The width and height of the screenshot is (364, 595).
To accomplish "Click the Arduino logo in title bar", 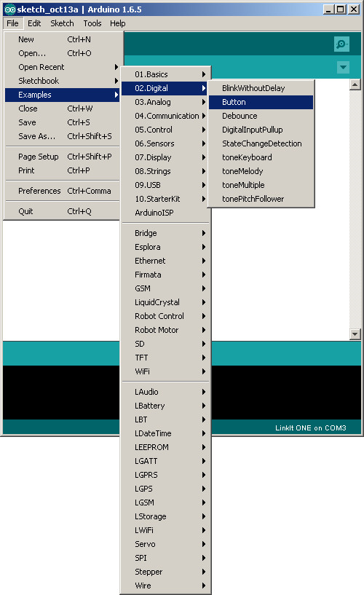I will point(10,9).
